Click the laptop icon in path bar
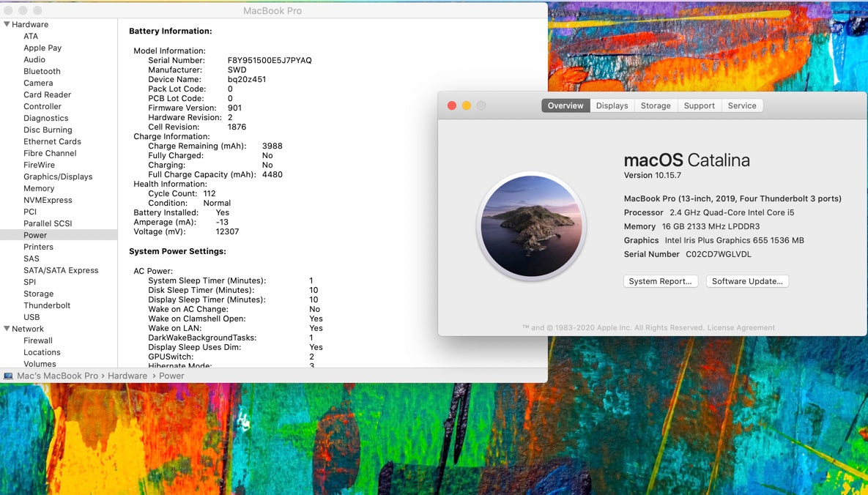868x495 pixels. tap(8, 376)
